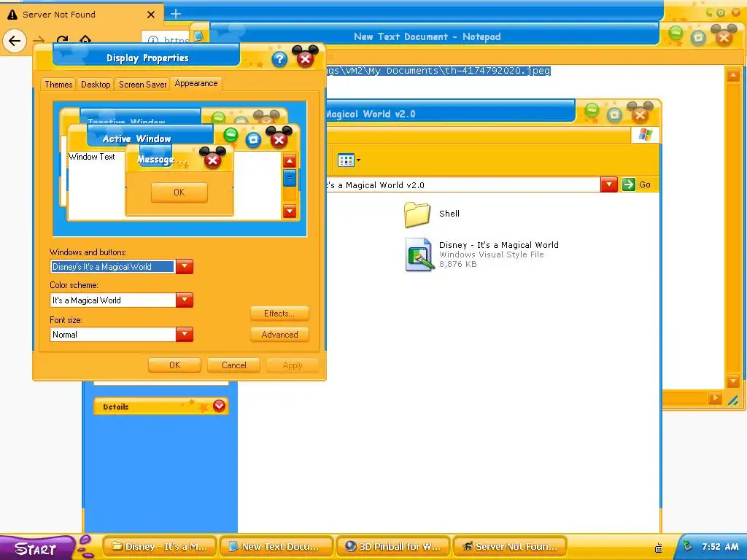
Task: Click the tray icon beside the clock
Action: tap(687, 546)
